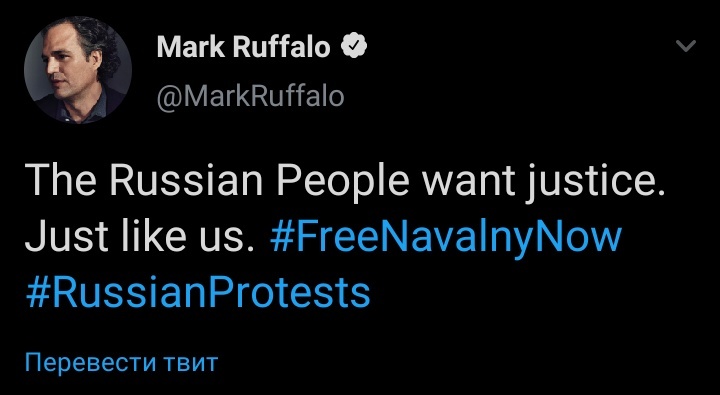Click the verified checkmark badge
The width and height of the screenshot is (720, 395).
tap(353, 47)
